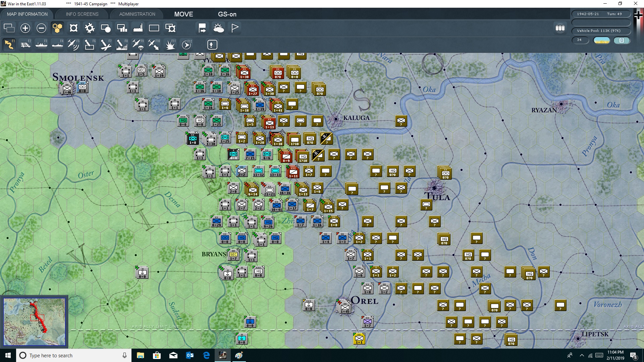Click the pennant flag icon
The width and height of the screenshot is (644, 362).
click(x=235, y=28)
